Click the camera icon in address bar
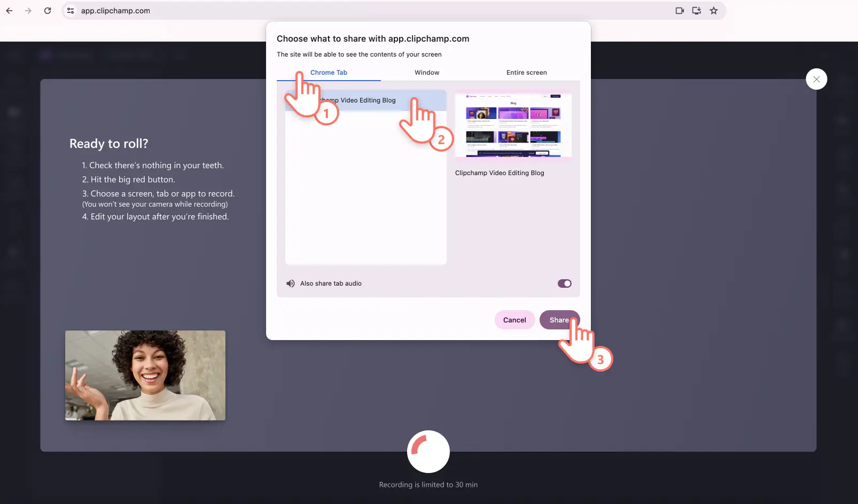Screen dimensions: 858x504 (680, 11)
